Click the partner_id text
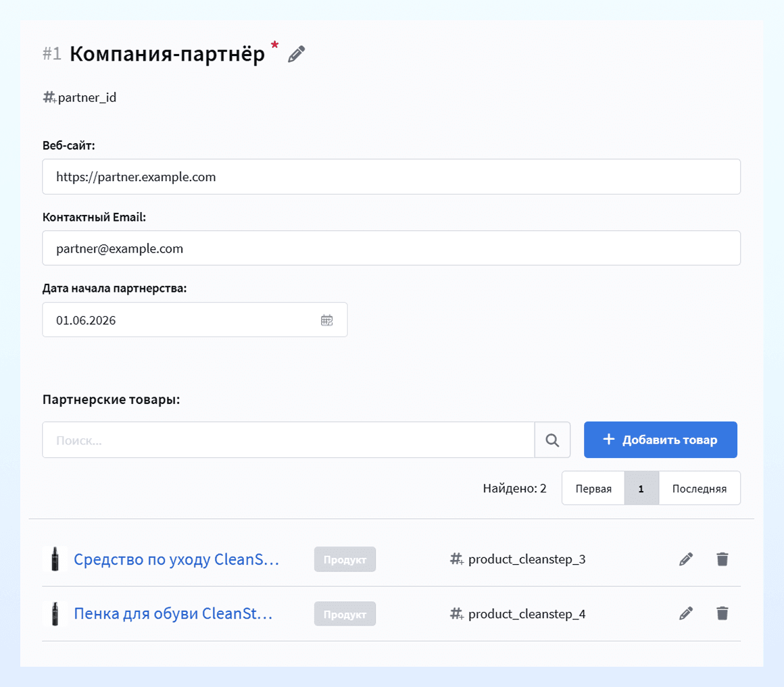This screenshot has height=687, width=784. click(x=87, y=97)
